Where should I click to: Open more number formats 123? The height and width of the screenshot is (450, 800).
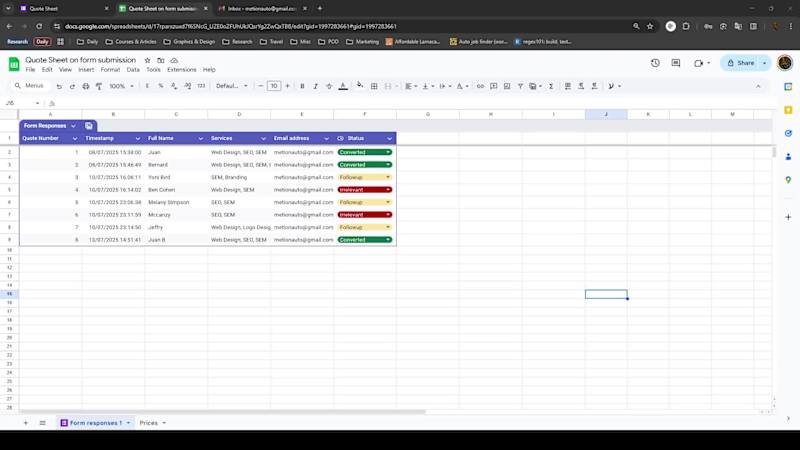[202, 86]
